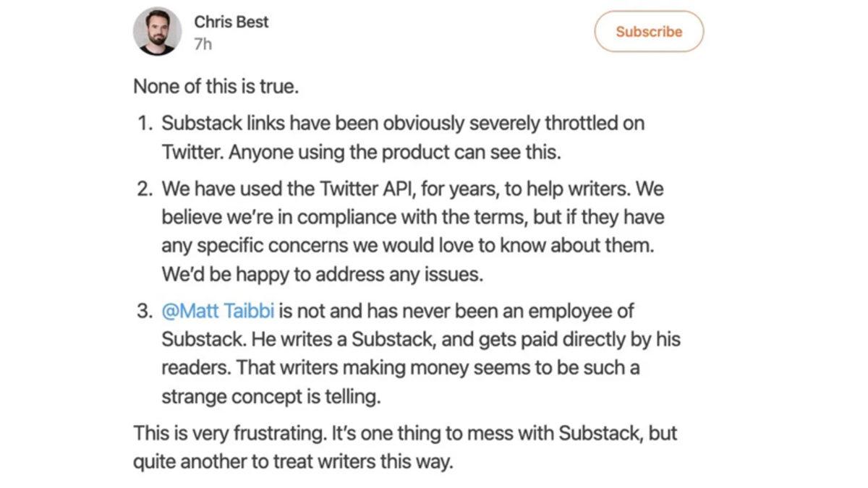Click the sentence mentioning the Twitter API
The height and width of the screenshot is (488, 868).
[x=362, y=188]
